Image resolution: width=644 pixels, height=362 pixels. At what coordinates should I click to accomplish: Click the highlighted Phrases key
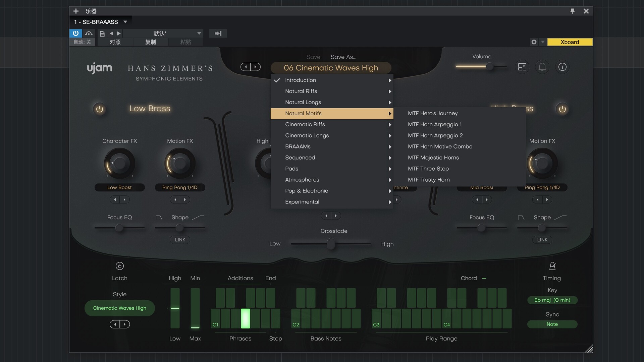[246, 318]
